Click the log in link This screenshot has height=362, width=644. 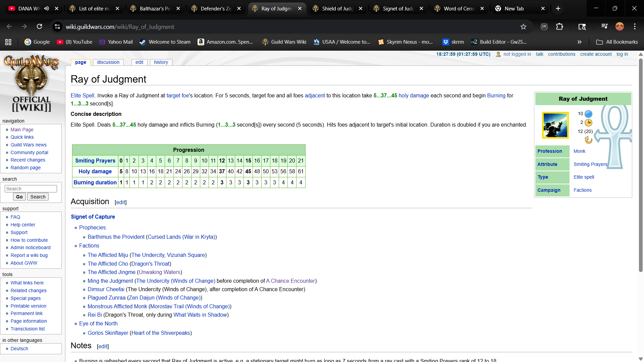(x=622, y=54)
